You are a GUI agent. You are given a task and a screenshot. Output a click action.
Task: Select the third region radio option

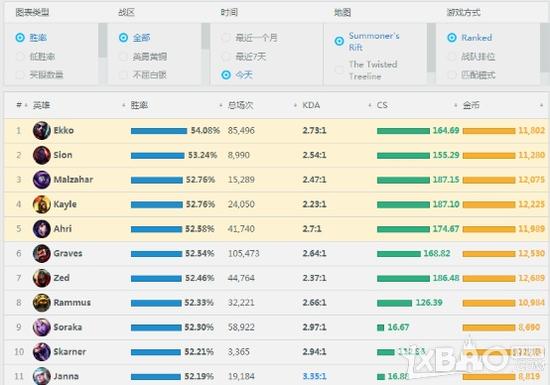123,75
